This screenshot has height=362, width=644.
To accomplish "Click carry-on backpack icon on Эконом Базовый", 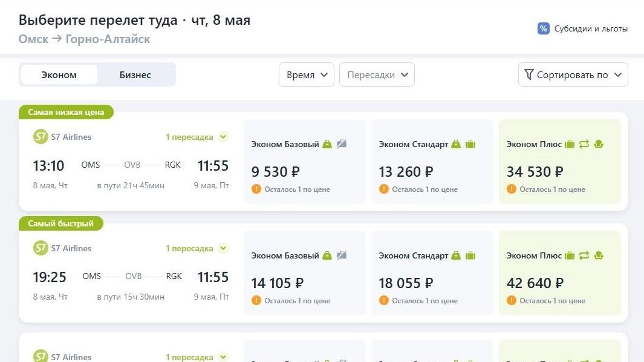I will coord(327,144).
